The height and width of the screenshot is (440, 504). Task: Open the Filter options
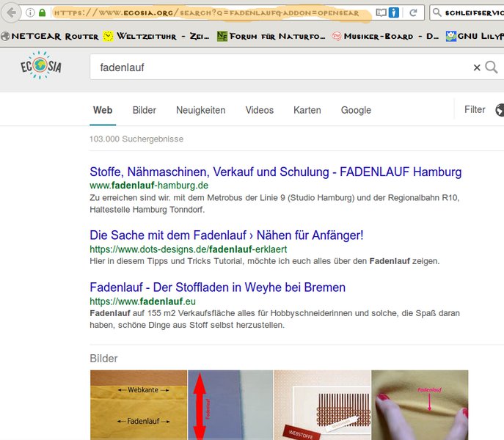[x=475, y=109]
